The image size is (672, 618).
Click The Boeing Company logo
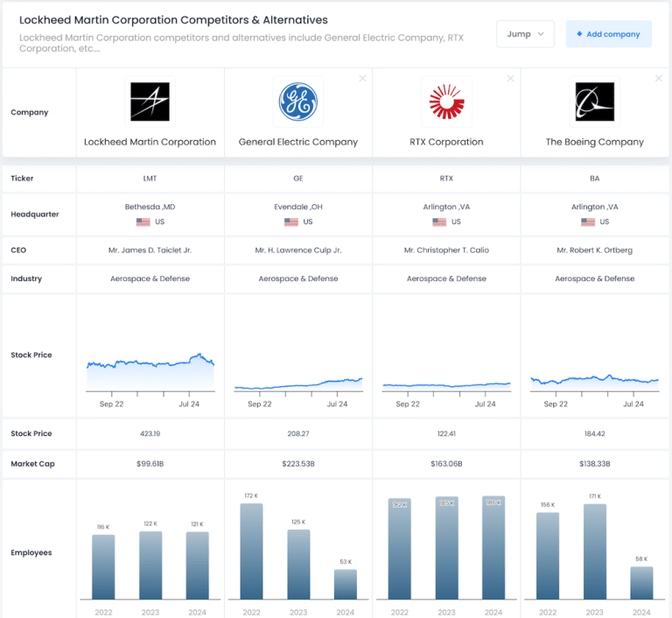(x=595, y=102)
